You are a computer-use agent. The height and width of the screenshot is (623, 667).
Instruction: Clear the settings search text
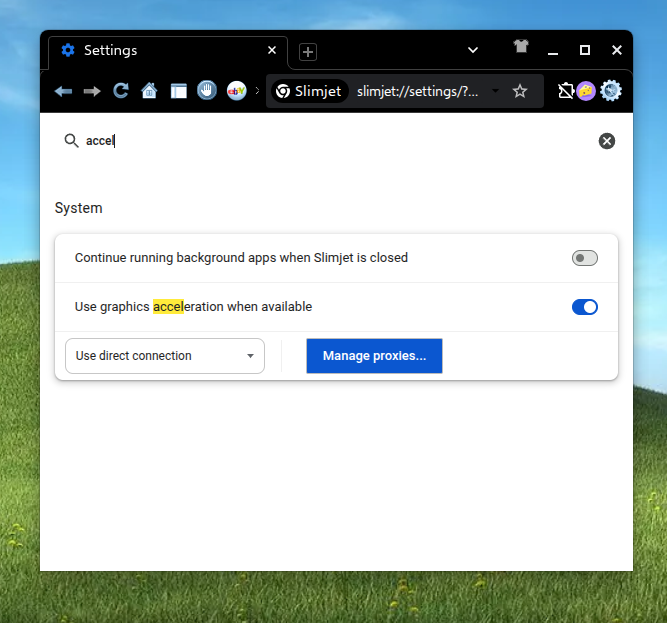[x=607, y=141]
